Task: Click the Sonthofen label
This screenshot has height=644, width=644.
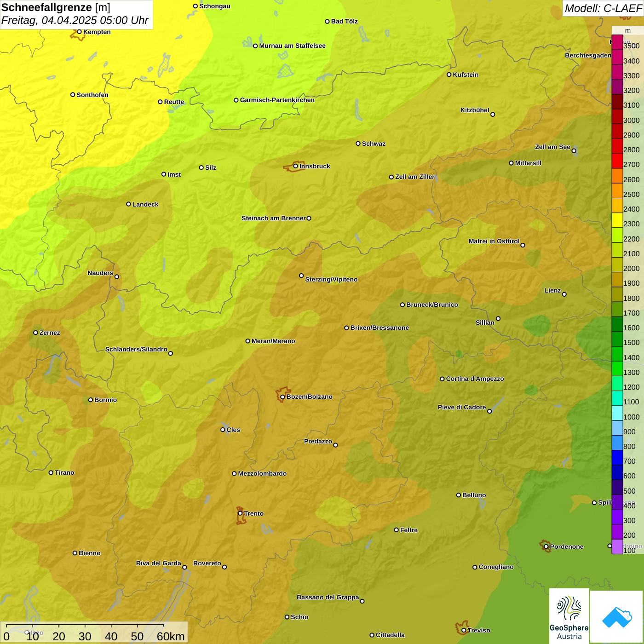Action: tap(92, 95)
